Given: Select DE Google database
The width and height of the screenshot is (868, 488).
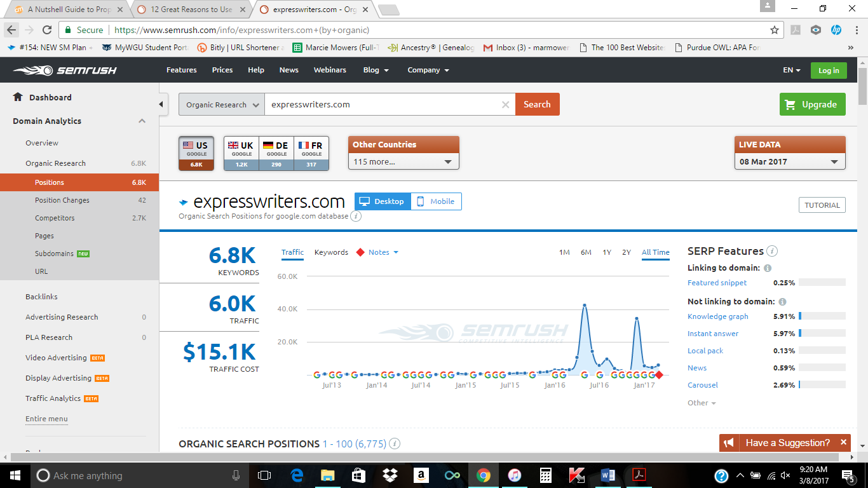Looking at the screenshot, I should point(276,153).
